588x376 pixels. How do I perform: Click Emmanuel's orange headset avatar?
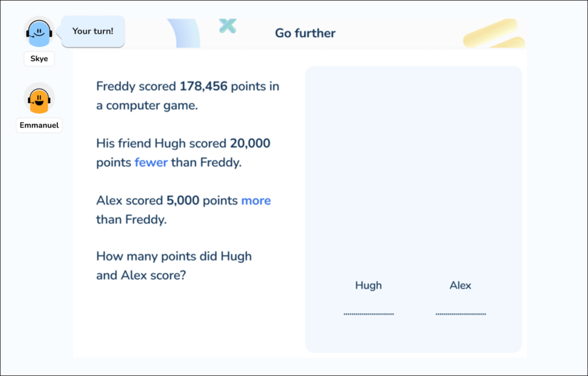39,99
